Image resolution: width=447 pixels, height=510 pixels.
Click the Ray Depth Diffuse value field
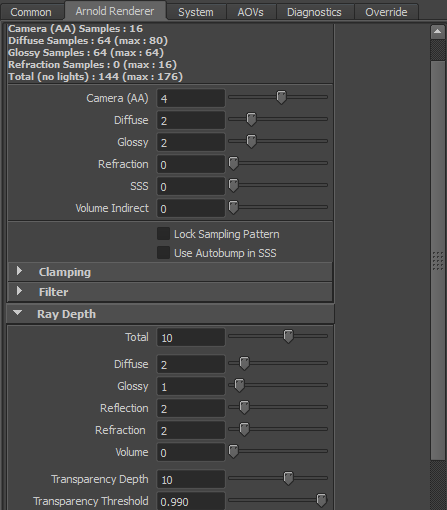pyautogui.click(x=191, y=364)
